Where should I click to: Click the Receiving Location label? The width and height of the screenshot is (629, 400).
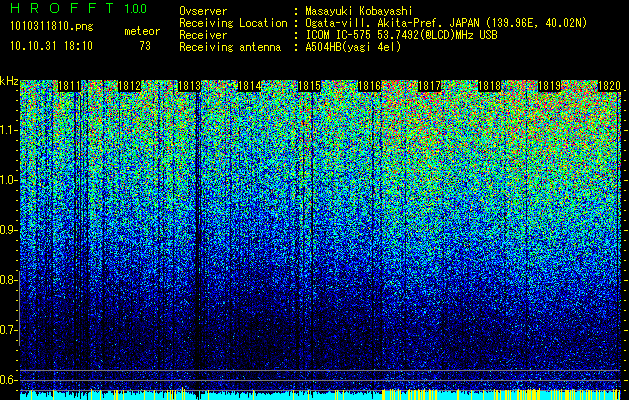tap(233, 23)
